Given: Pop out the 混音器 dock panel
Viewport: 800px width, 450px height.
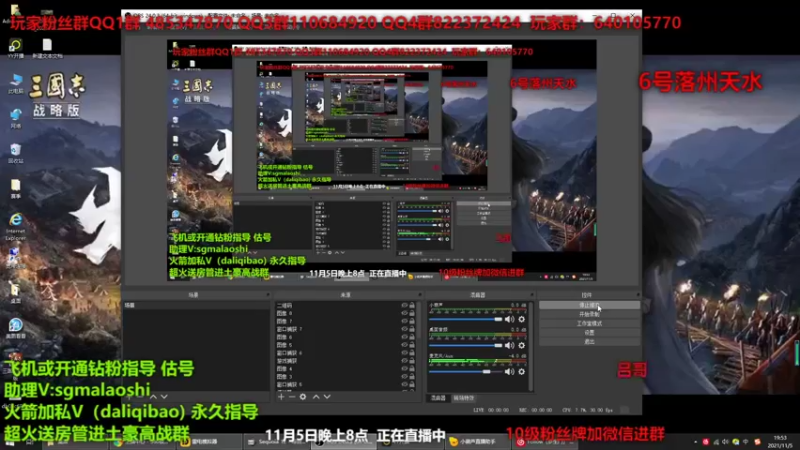Looking at the screenshot, I should (531, 295).
